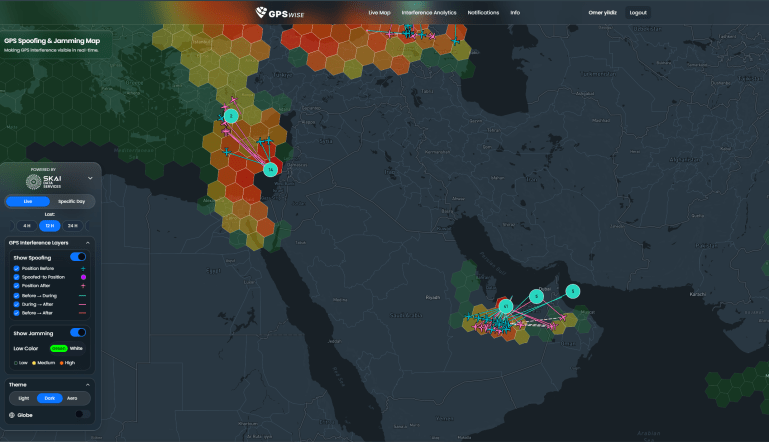Choose the Light theme
Viewport: 769px width, 442px height.
click(24, 398)
